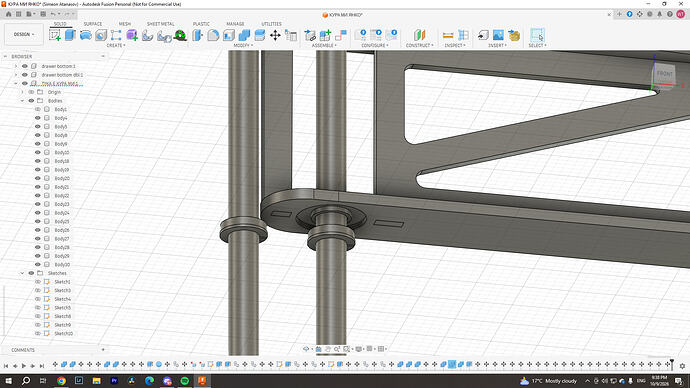Open Google Chrome from the taskbar
Viewport: 690px width, 388px height.
(61, 381)
